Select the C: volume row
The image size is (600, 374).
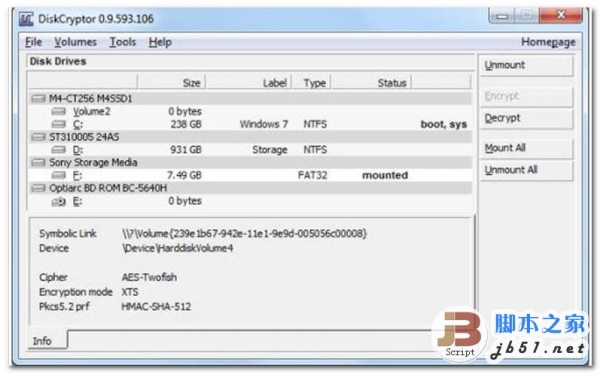[x=250, y=124]
